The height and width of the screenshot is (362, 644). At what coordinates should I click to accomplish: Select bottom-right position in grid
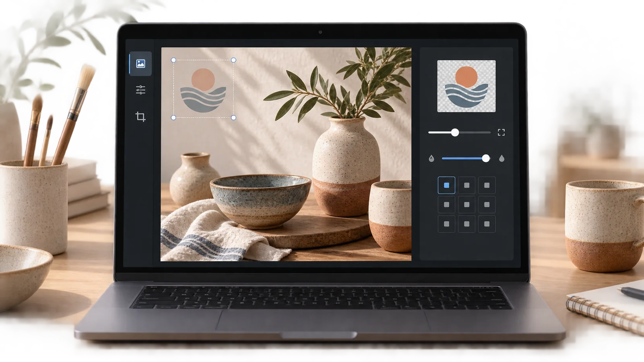pyautogui.click(x=487, y=224)
